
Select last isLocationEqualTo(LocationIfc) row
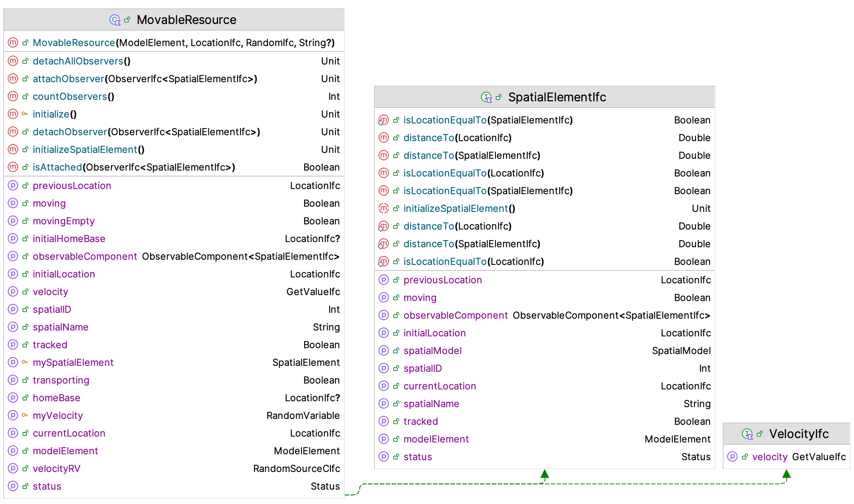click(x=545, y=261)
